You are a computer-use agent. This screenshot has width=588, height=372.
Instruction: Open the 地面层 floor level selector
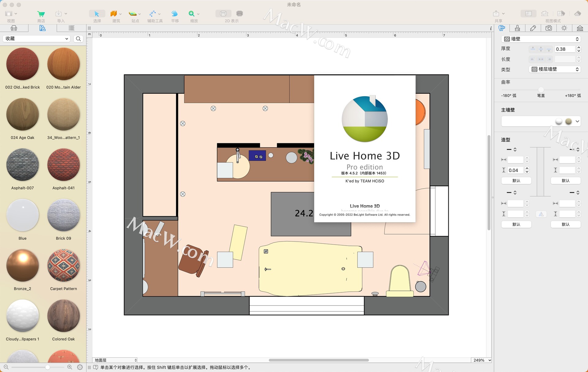point(115,360)
